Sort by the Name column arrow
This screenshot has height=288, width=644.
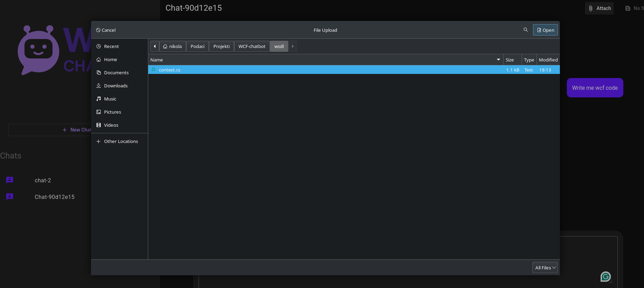tap(499, 60)
